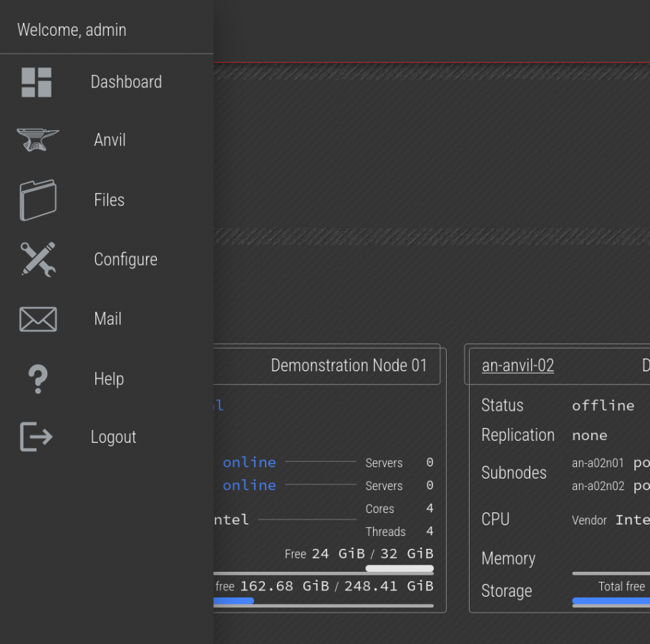The image size is (650, 644).
Task: Click the envelope Mail icon
Action: pos(37,319)
